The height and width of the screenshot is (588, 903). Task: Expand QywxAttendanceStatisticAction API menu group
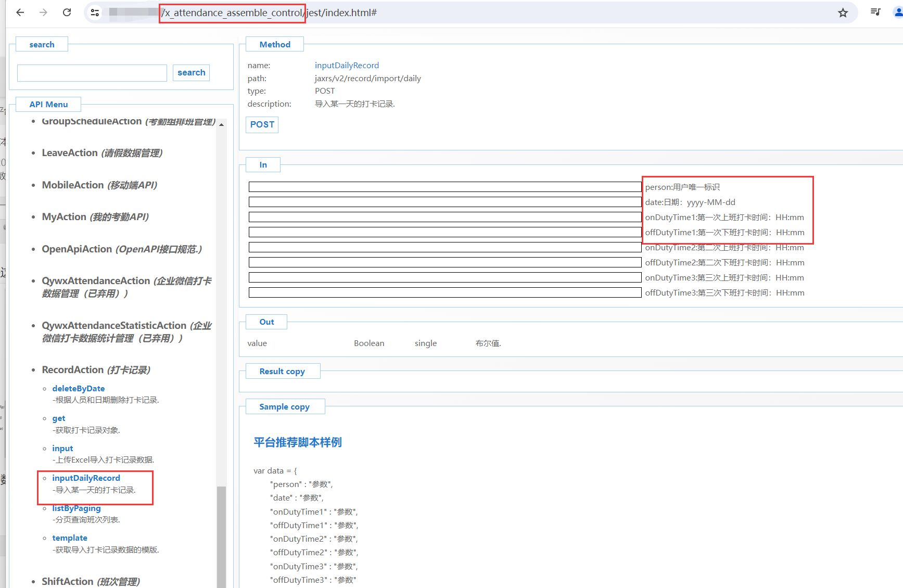[x=126, y=332]
